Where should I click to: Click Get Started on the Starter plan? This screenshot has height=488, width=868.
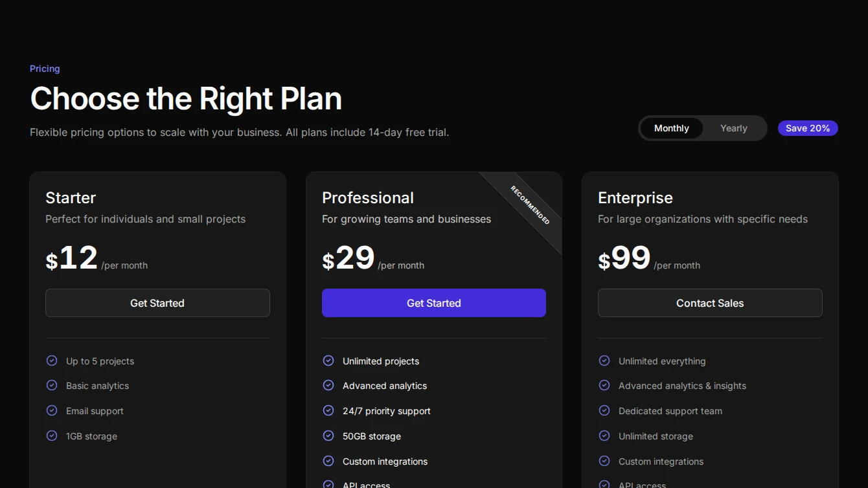coord(157,303)
